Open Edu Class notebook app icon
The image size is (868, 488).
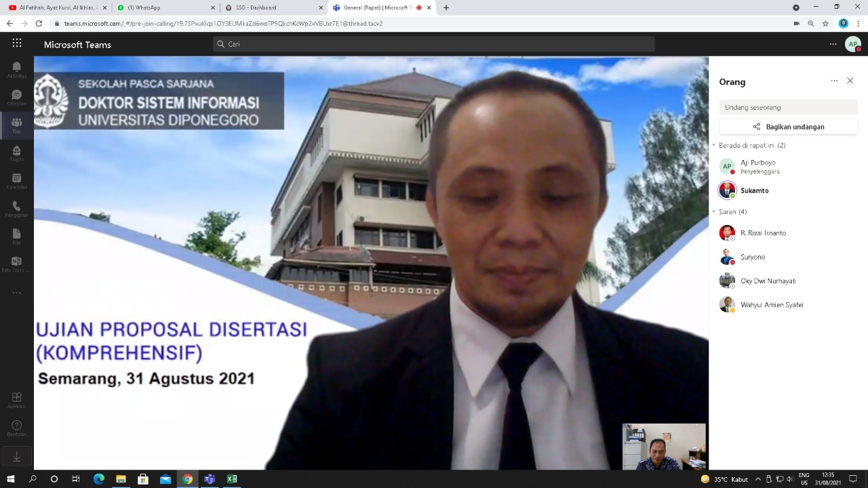click(x=16, y=264)
